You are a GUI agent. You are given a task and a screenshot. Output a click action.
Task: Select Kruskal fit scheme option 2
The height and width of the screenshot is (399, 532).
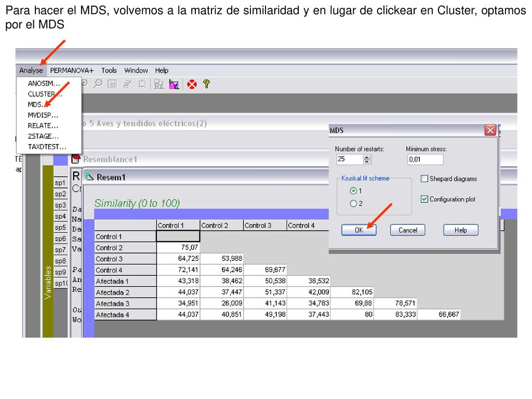click(x=353, y=203)
